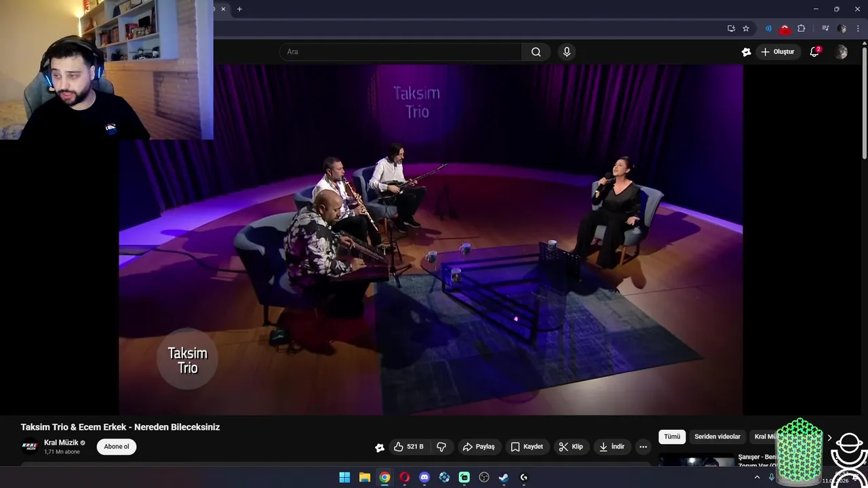Open Discord from the taskbar
The image size is (868, 488).
pos(425,477)
